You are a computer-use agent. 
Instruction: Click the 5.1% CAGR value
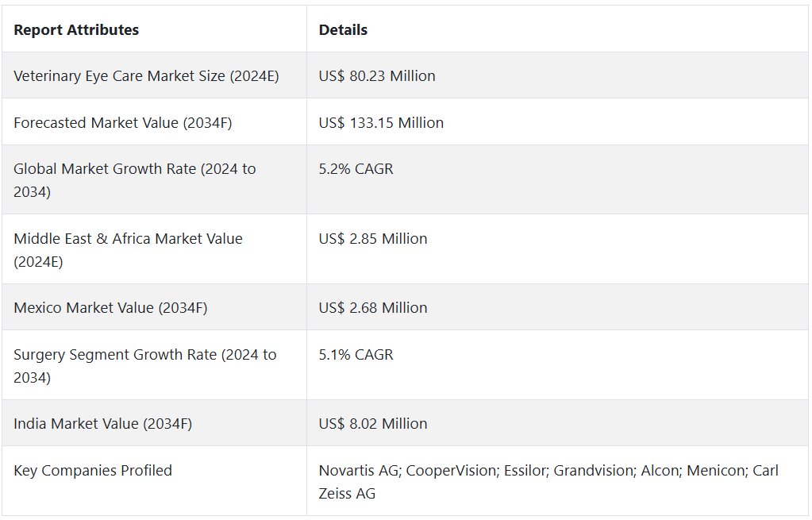pos(356,355)
